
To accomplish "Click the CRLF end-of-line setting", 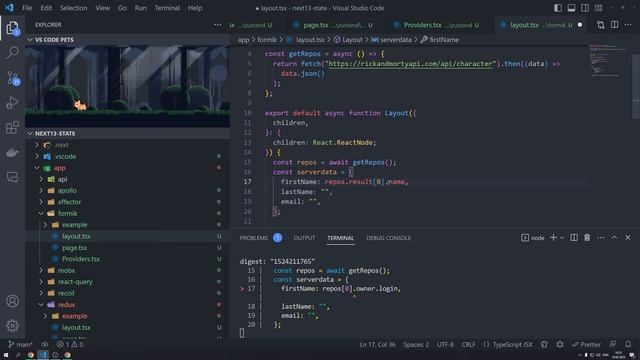I will point(468,344).
